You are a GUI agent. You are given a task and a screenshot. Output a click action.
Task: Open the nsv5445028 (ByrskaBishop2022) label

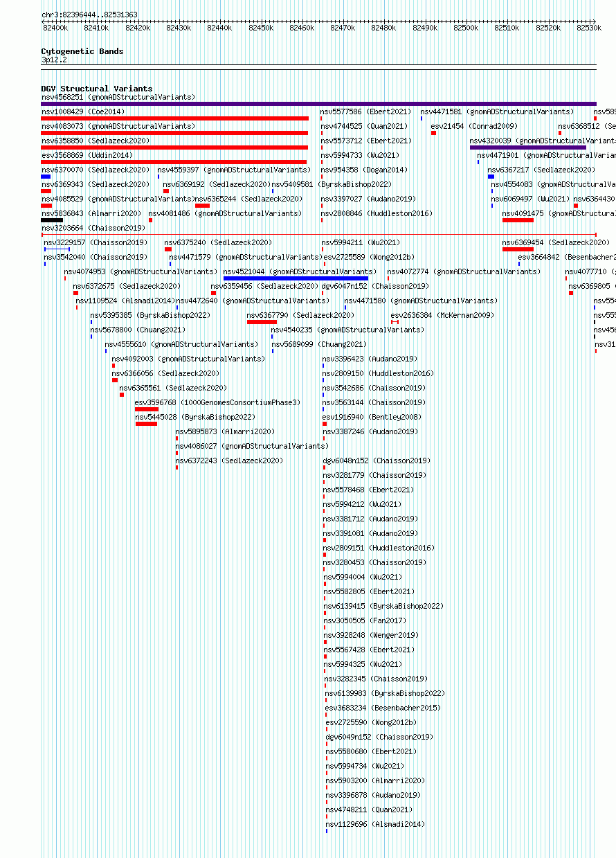195,417
